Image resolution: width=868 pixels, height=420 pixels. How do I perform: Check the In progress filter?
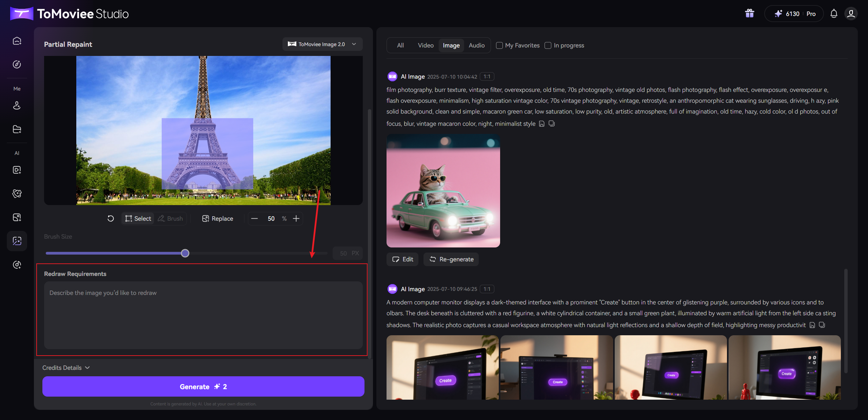point(548,45)
